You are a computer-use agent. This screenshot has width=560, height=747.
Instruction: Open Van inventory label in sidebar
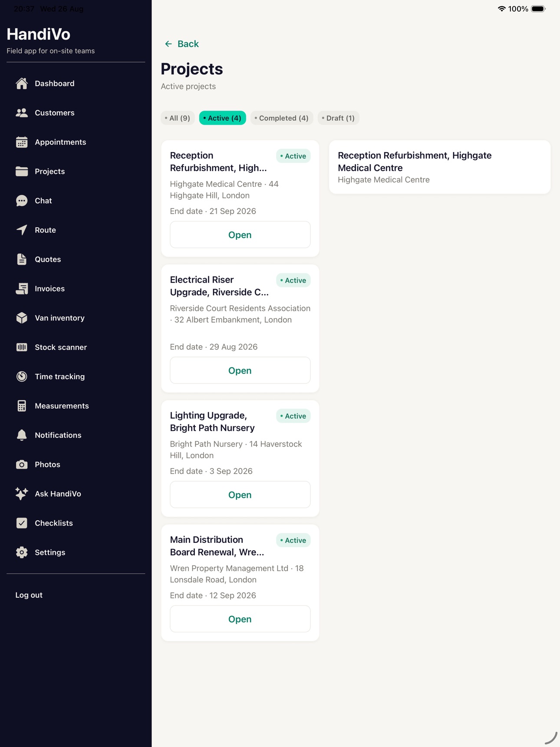tap(59, 318)
